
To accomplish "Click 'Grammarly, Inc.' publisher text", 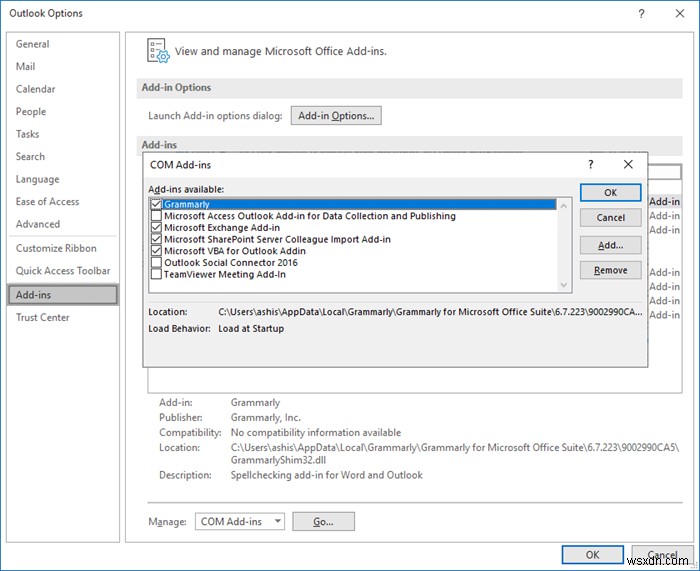I will (x=266, y=417).
